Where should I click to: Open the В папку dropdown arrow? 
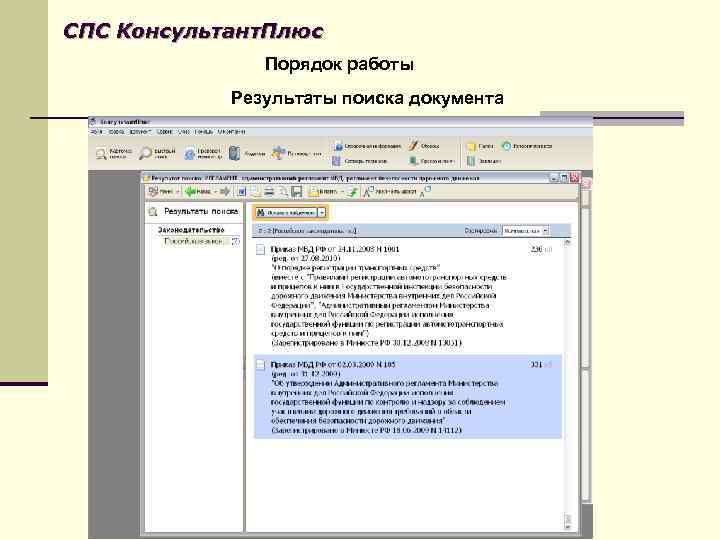(342, 191)
